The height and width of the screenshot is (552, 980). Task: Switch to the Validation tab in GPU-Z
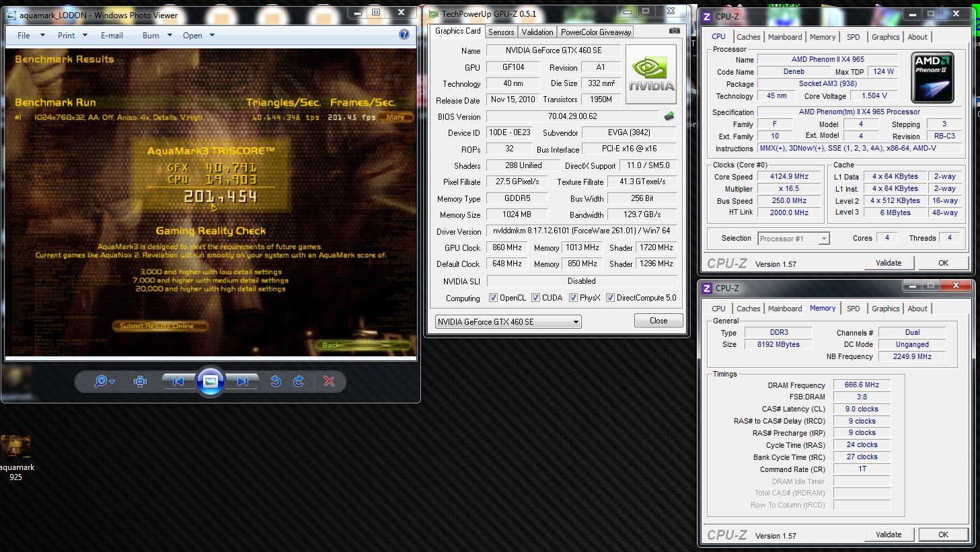(x=537, y=32)
